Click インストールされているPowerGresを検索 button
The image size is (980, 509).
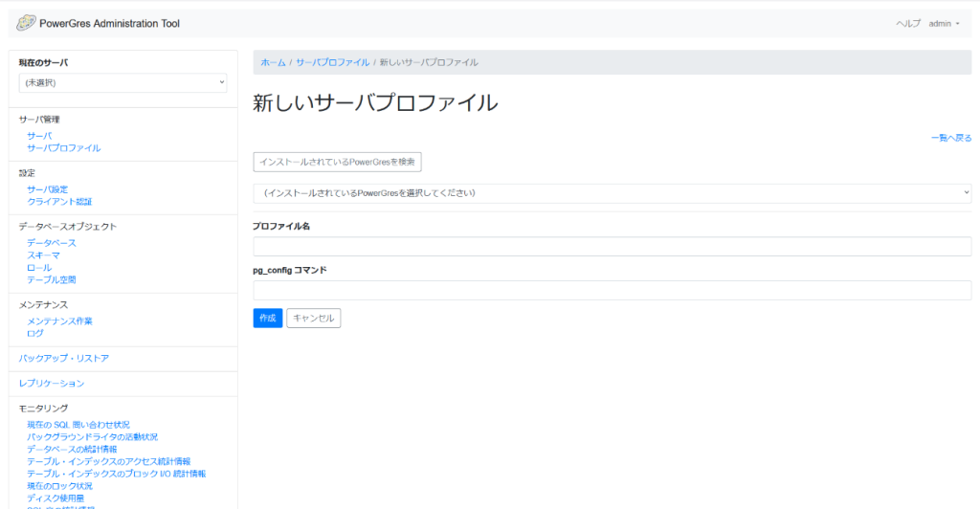point(338,162)
